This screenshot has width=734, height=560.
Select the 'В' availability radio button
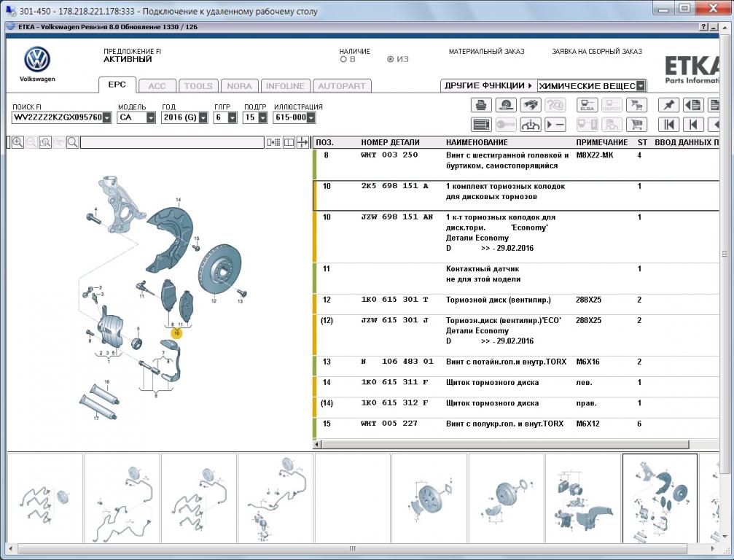(343, 60)
